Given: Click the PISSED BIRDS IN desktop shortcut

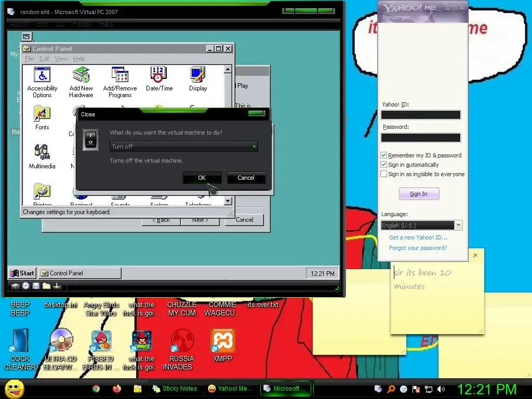Looking at the screenshot, I should (x=101, y=350).
